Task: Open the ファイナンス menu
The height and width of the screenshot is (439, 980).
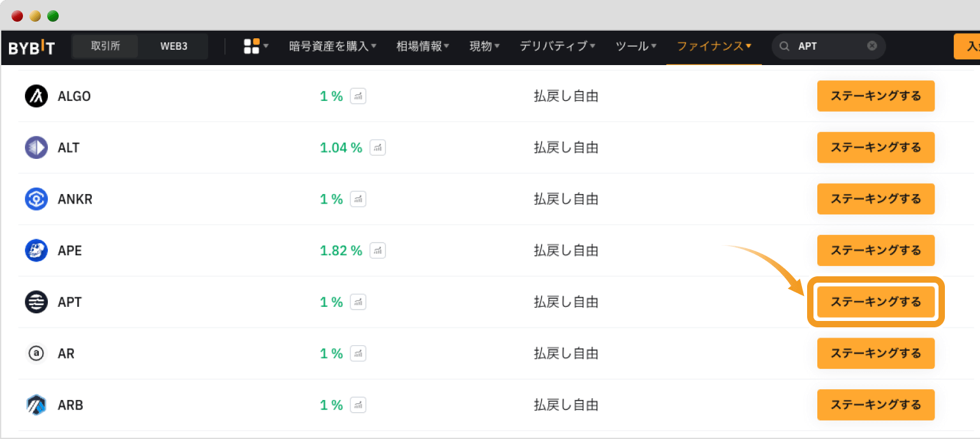Action: pos(714,46)
